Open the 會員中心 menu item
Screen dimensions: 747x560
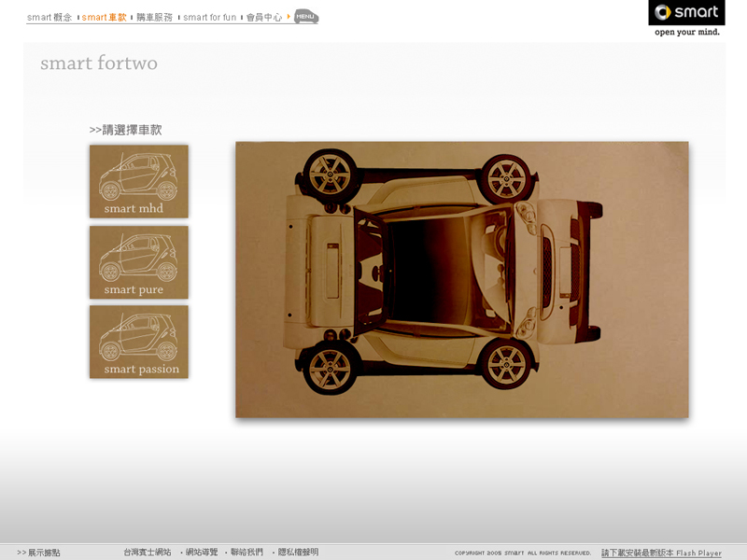[264, 18]
